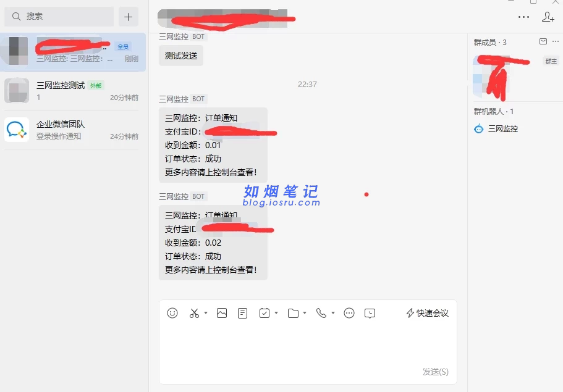Click the 测试发送 message bubble
The height and width of the screenshot is (392, 563).
pos(181,56)
